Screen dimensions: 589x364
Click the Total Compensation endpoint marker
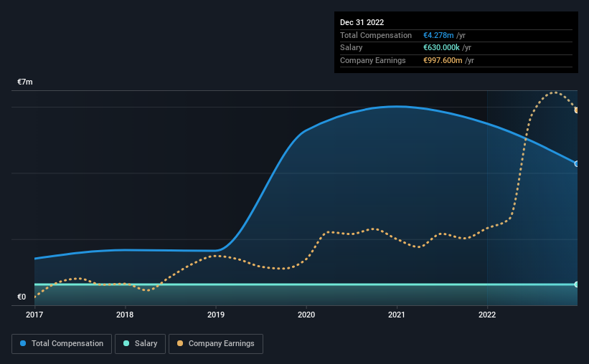click(x=576, y=164)
